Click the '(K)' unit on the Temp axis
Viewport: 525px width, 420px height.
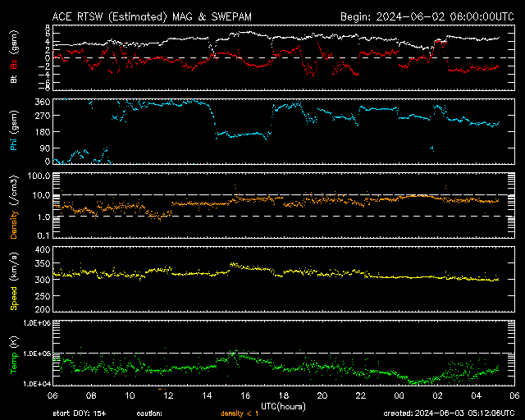click(15, 342)
